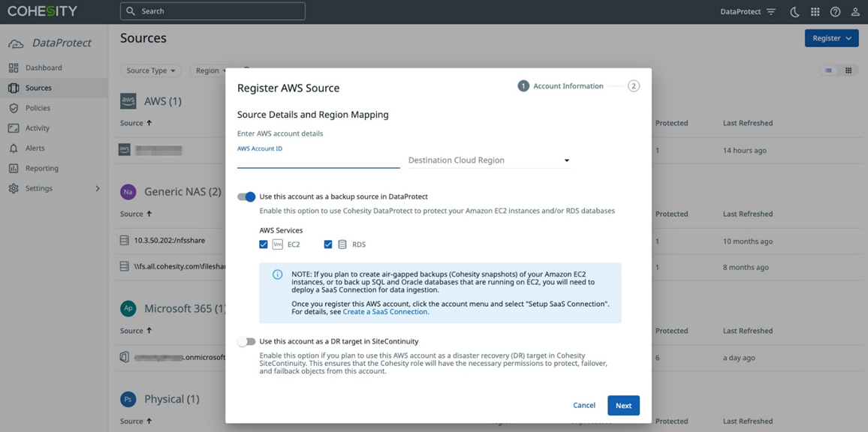This screenshot has width=868, height=432.
Task: Click '14 hours ago' in the AWS row
Action: click(745, 151)
